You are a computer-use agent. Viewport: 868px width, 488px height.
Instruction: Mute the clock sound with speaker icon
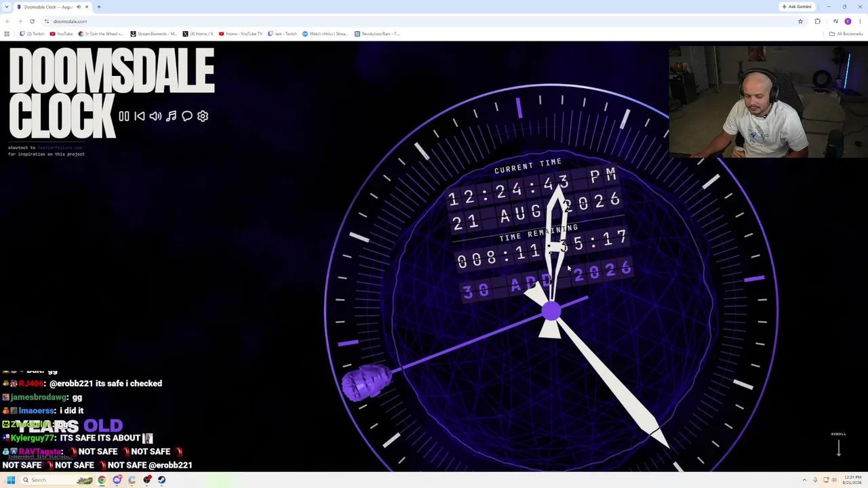(155, 116)
